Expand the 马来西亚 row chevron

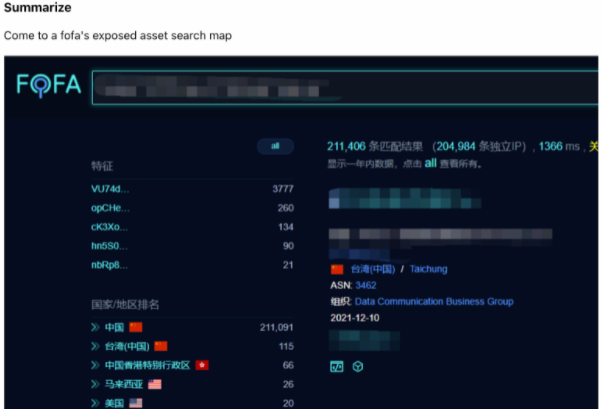[x=95, y=384]
